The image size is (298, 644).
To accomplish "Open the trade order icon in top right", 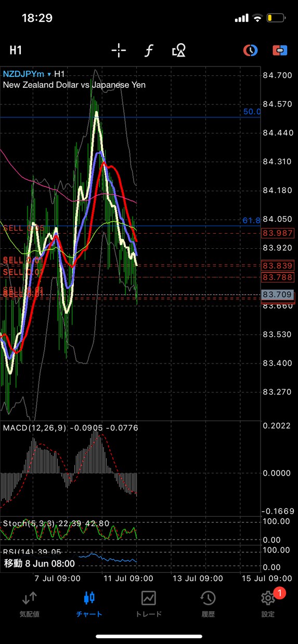I will pos(280,50).
